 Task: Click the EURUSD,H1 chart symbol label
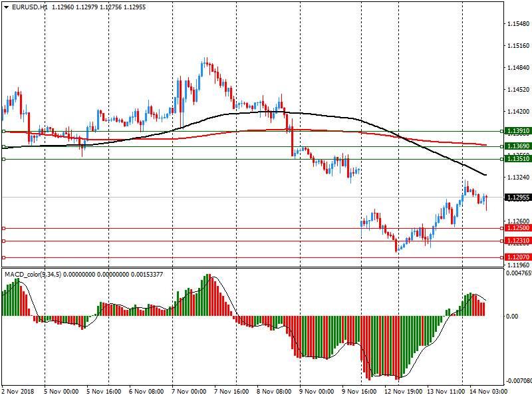pyautogui.click(x=29, y=7)
